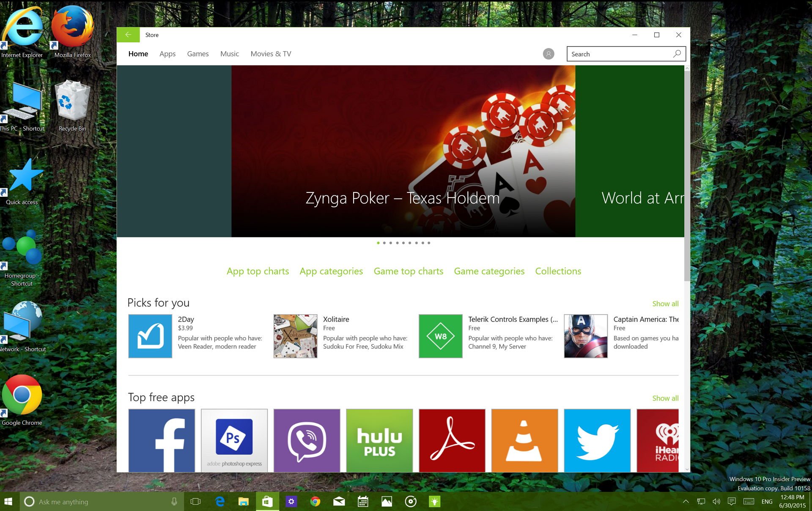Open the Action Center notifications icon
This screenshot has width=812, height=511.
point(732,502)
